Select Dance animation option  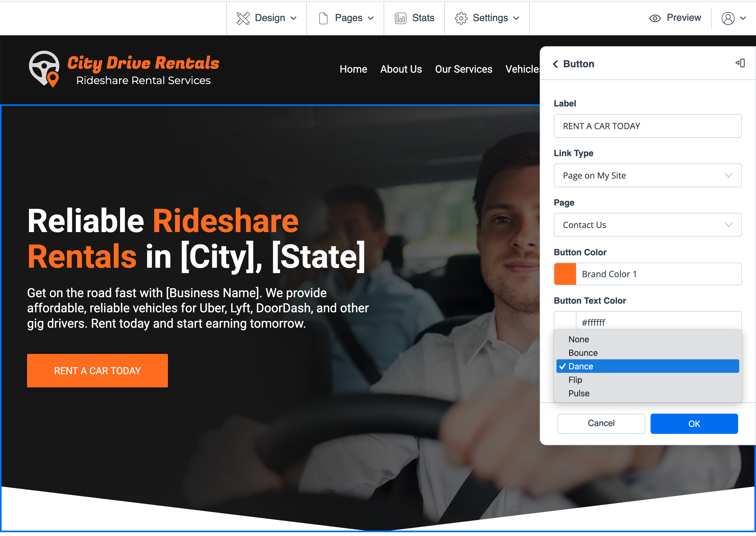click(647, 366)
